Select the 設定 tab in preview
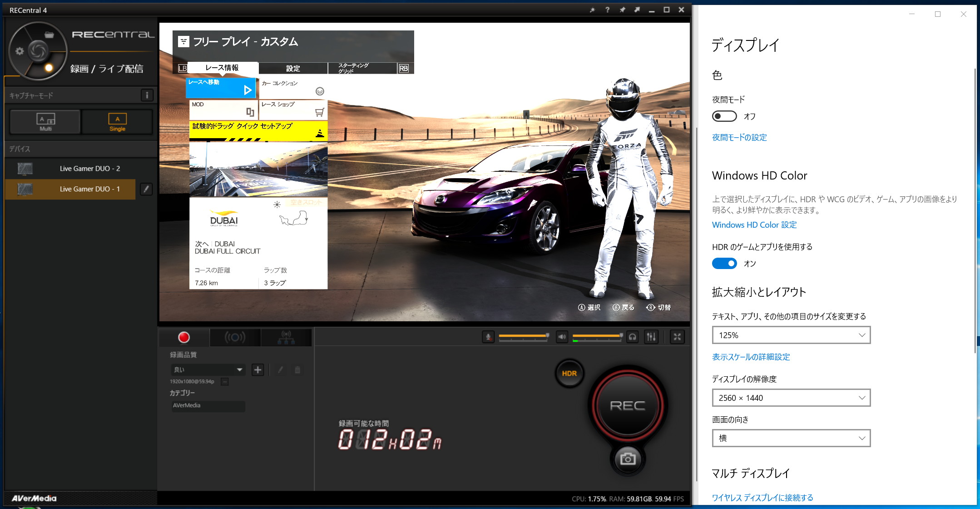This screenshot has height=509, width=980. (293, 68)
